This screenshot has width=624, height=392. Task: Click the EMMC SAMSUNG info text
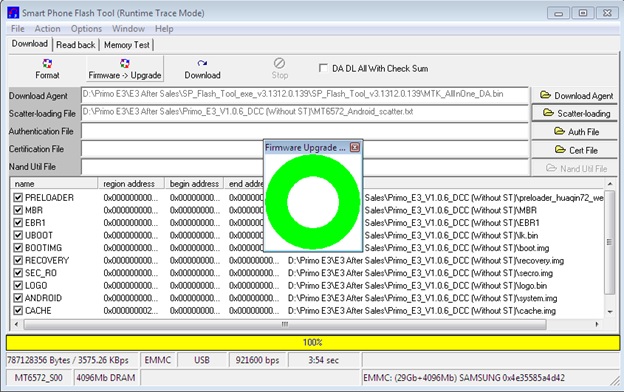[x=464, y=378]
